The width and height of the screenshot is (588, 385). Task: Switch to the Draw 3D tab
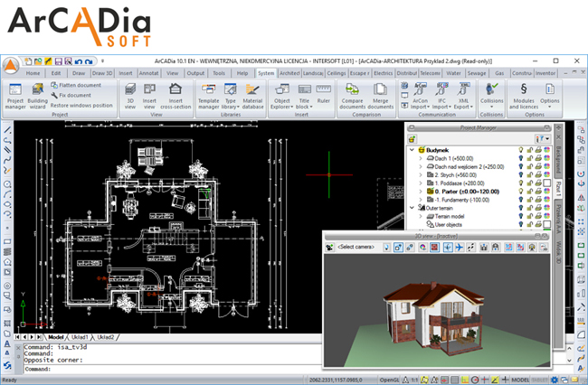coord(102,73)
